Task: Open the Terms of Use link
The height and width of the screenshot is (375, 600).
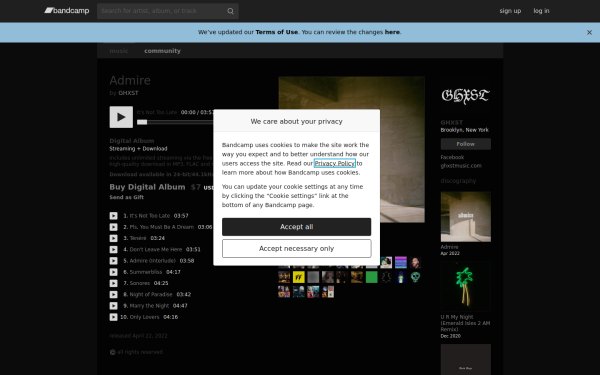Action: pyautogui.click(x=276, y=32)
